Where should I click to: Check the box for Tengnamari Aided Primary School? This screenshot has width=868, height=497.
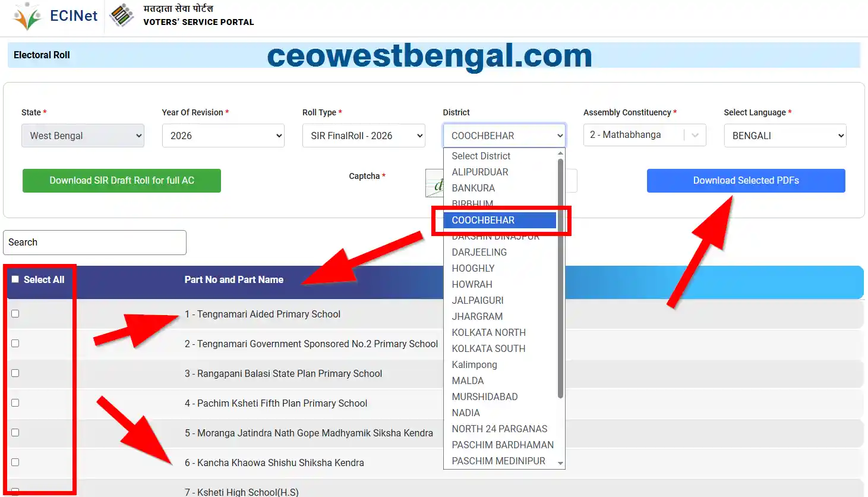pos(15,313)
